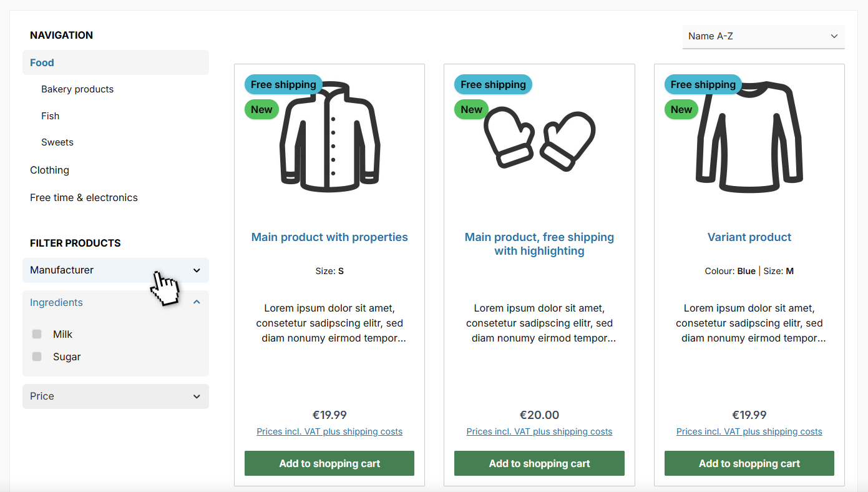The image size is (868, 492).
Task: Add Main product with properties to cart
Action: [329, 463]
